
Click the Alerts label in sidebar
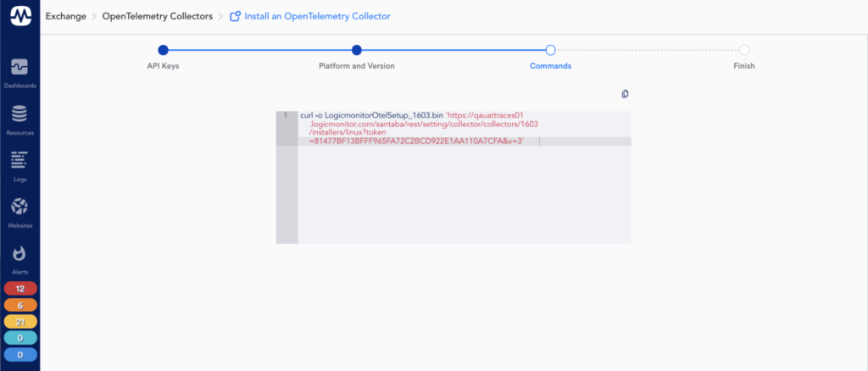20,272
